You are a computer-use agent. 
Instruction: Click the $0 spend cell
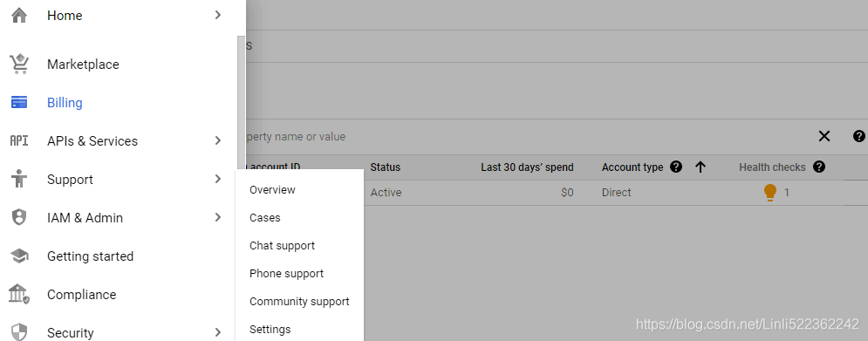pos(567,193)
